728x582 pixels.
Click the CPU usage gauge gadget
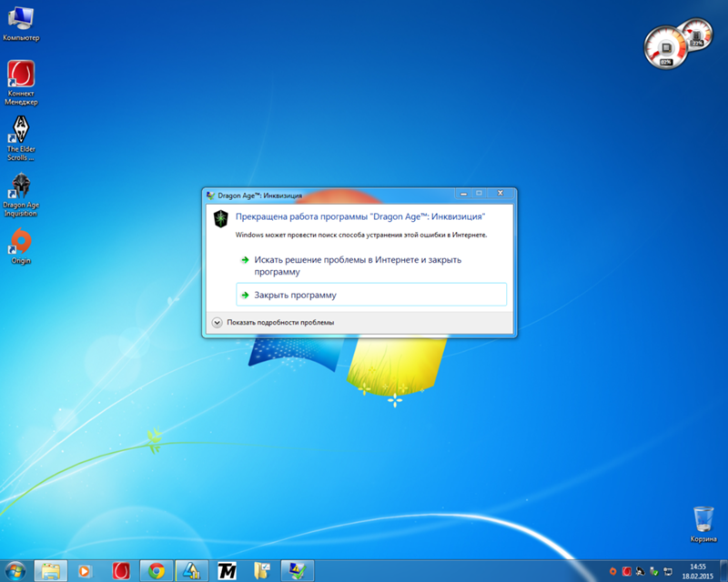pyautogui.click(x=665, y=47)
